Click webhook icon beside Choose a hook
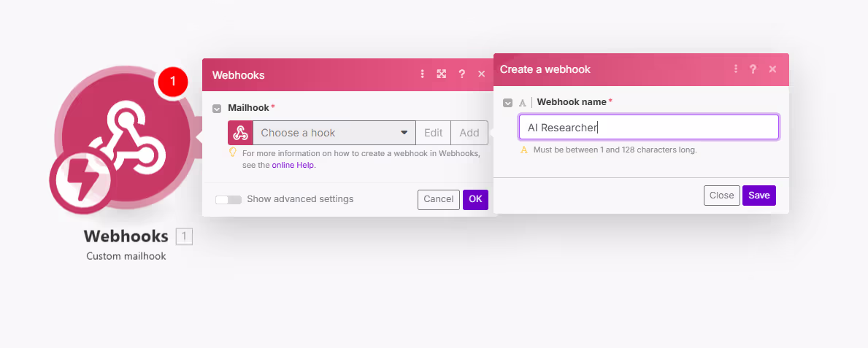This screenshot has width=868, height=348. pyautogui.click(x=240, y=133)
